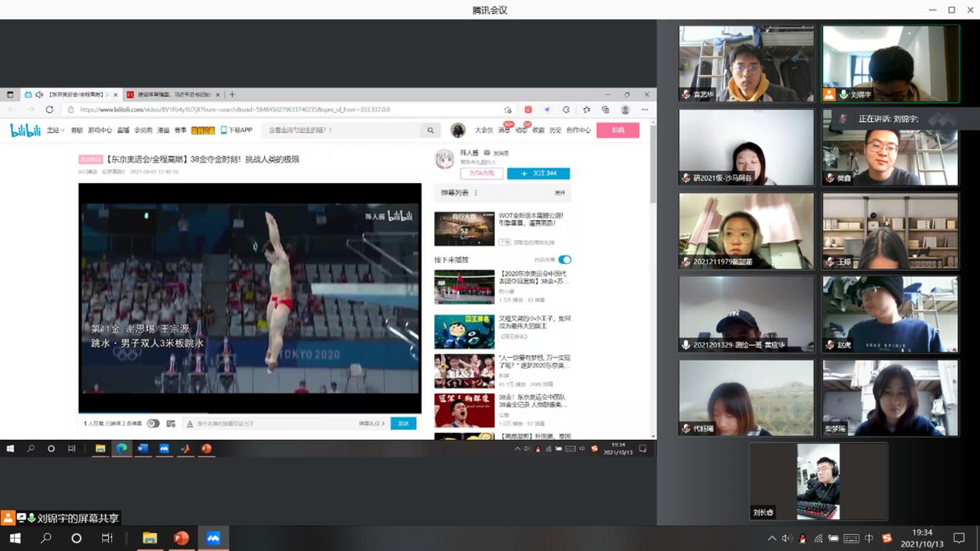Click Word icon in shared screen taskbar
The width and height of the screenshot is (980, 551).
click(143, 448)
